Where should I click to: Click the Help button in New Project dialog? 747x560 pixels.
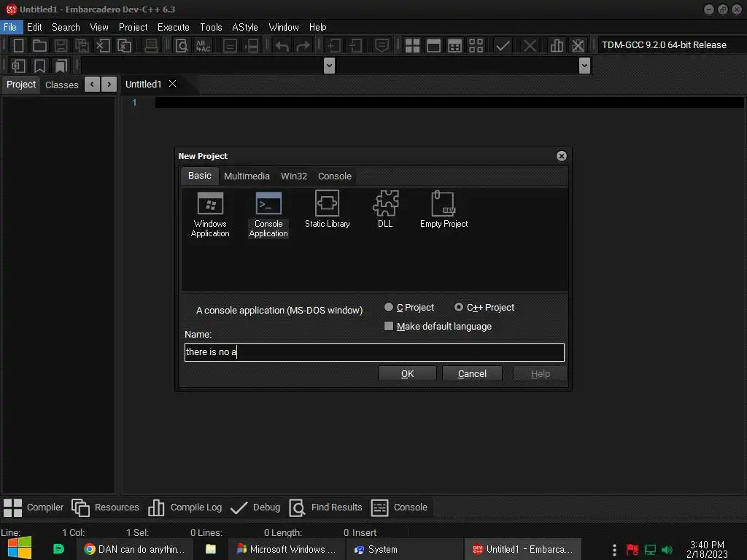541,374
